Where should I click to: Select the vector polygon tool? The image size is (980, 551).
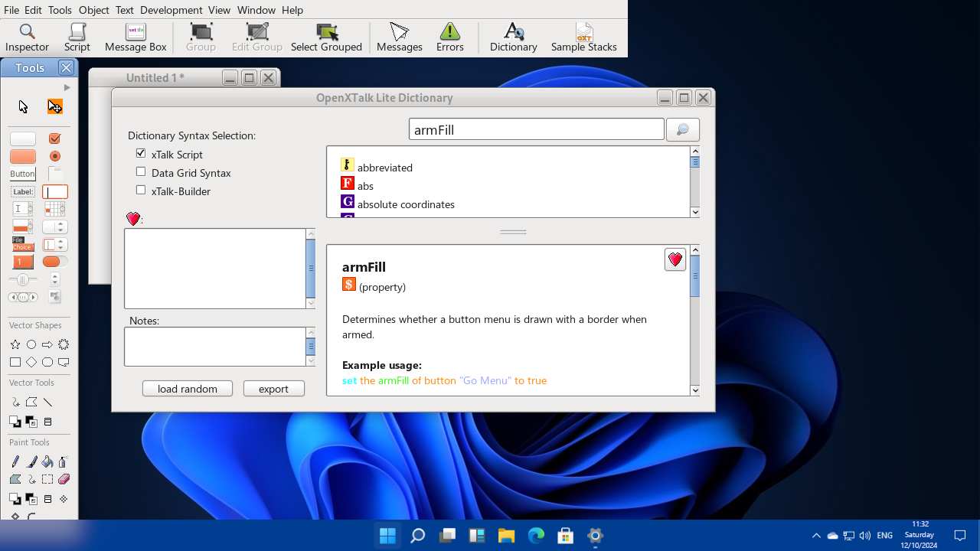[31, 402]
